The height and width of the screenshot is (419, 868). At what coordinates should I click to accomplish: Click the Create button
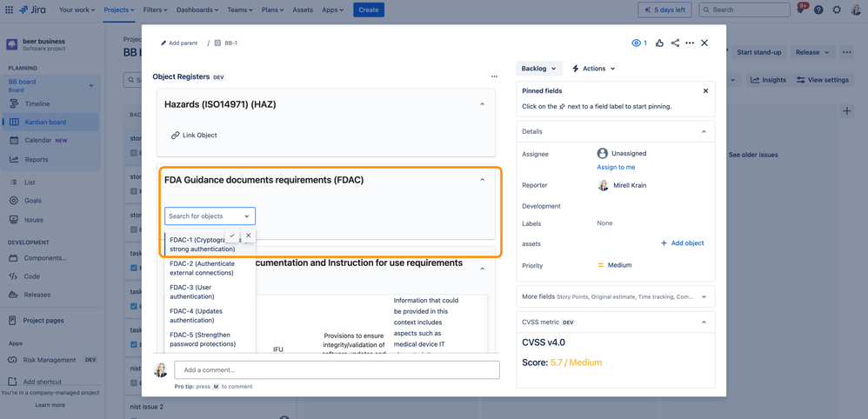(x=369, y=10)
